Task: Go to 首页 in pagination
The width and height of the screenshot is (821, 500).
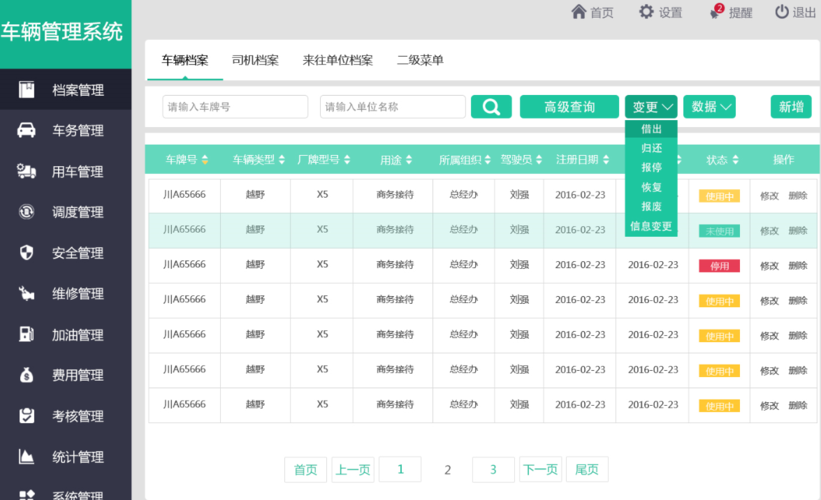Action: point(305,470)
